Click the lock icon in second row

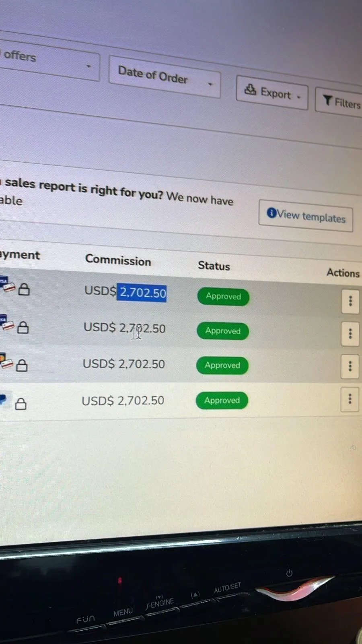(23, 328)
